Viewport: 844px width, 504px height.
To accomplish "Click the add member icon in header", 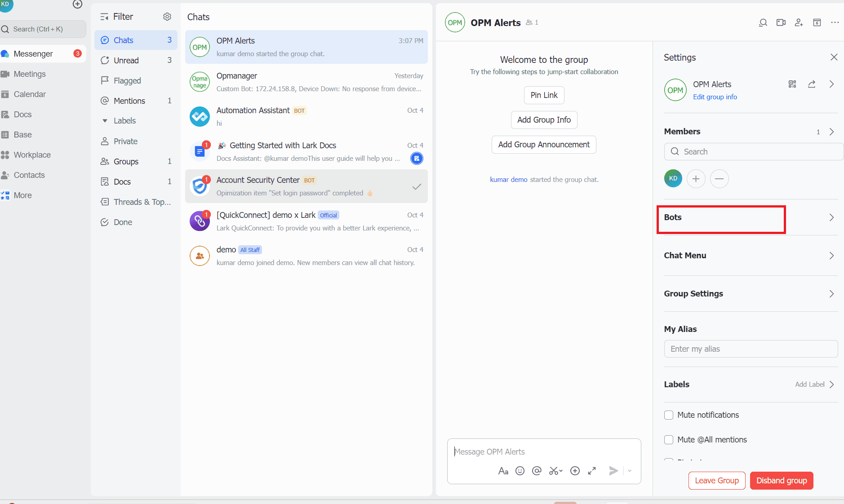I will [x=799, y=22].
